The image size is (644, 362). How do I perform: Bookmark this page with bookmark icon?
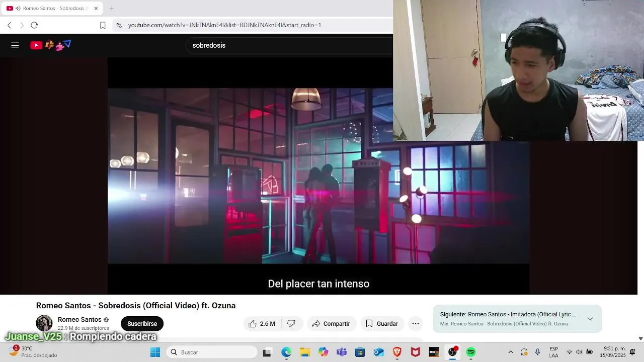pyautogui.click(x=103, y=25)
